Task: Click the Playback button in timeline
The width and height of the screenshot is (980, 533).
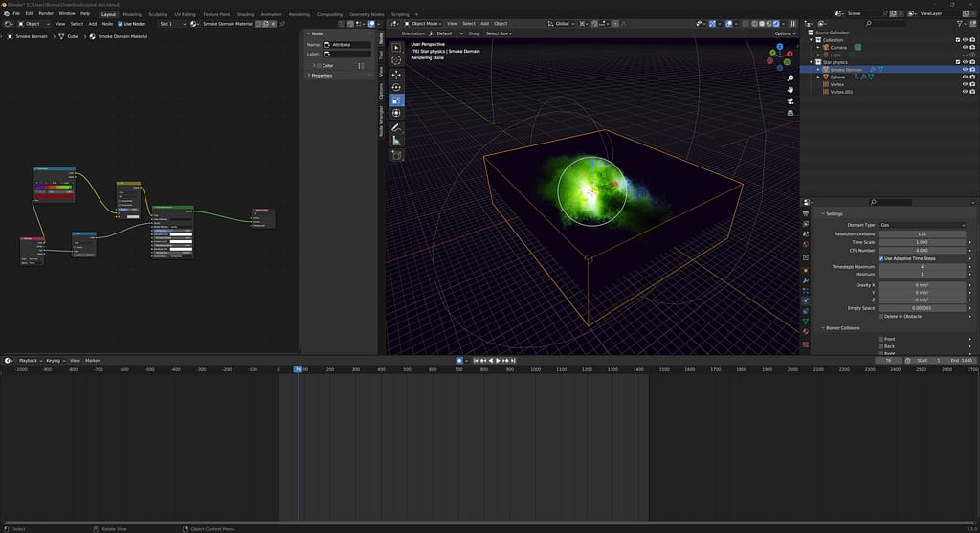Action: pyautogui.click(x=29, y=360)
